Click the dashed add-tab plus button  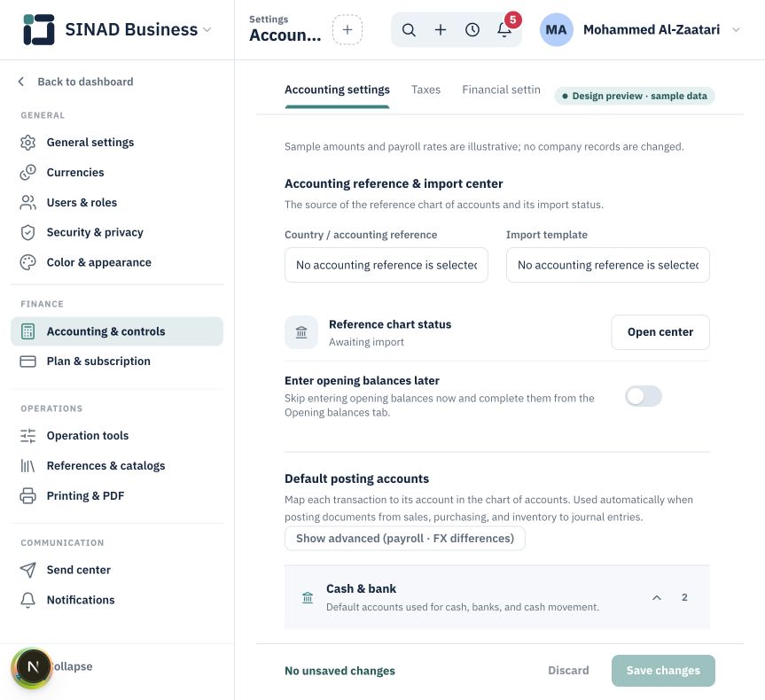(347, 30)
